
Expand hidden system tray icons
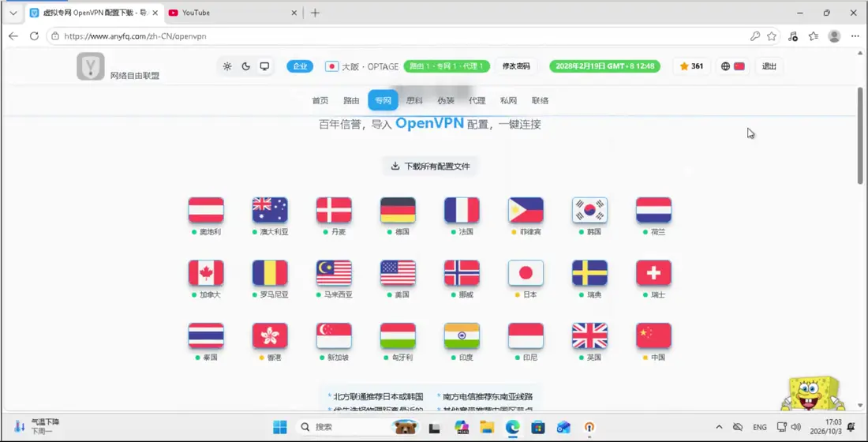(719, 427)
